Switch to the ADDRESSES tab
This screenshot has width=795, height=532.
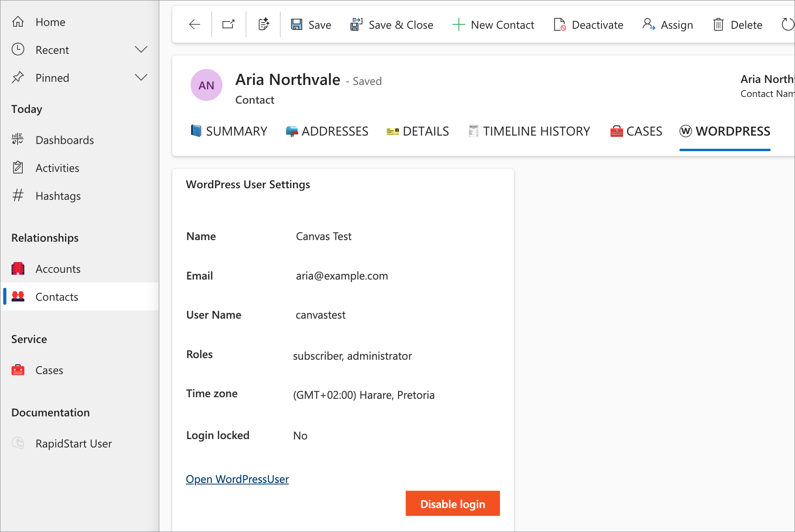327,131
